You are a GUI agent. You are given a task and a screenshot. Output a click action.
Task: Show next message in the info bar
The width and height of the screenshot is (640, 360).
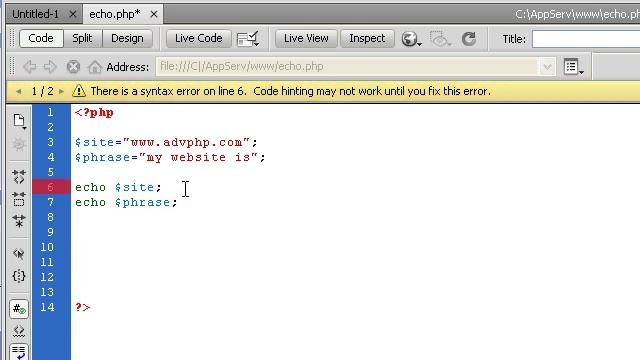(x=62, y=91)
